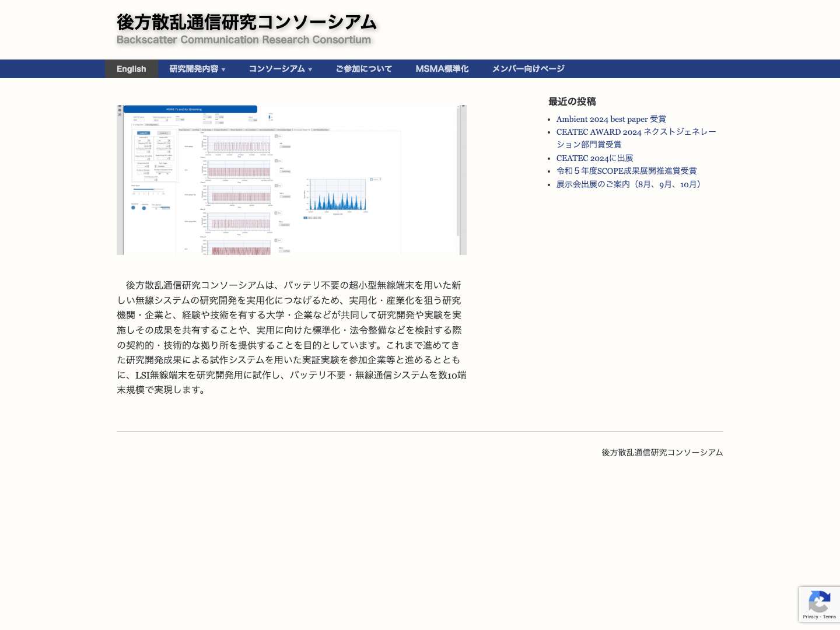Open the コンソーシアム dropdown menu
The width and height of the screenshot is (840, 630).
pyautogui.click(x=280, y=69)
